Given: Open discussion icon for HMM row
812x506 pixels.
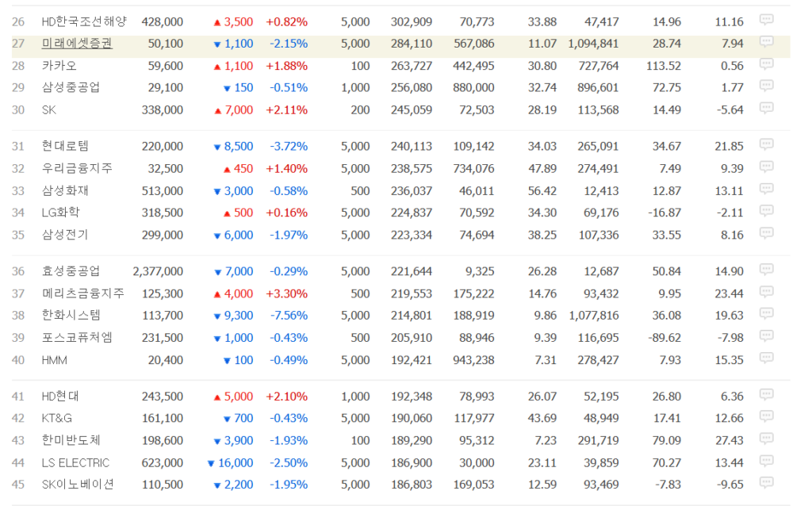Looking at the screenshot, I should pos(766,358).
